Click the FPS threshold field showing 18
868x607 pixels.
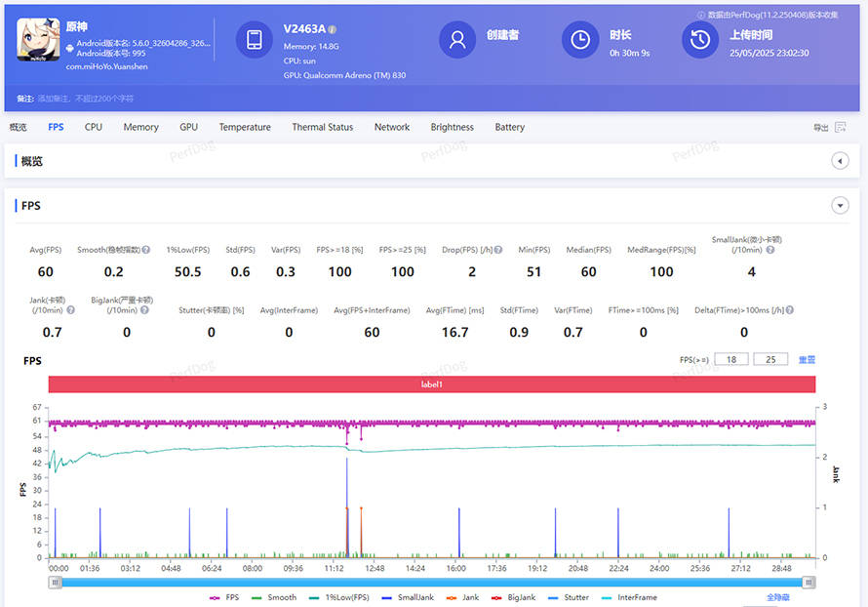[x=730, y=360]
